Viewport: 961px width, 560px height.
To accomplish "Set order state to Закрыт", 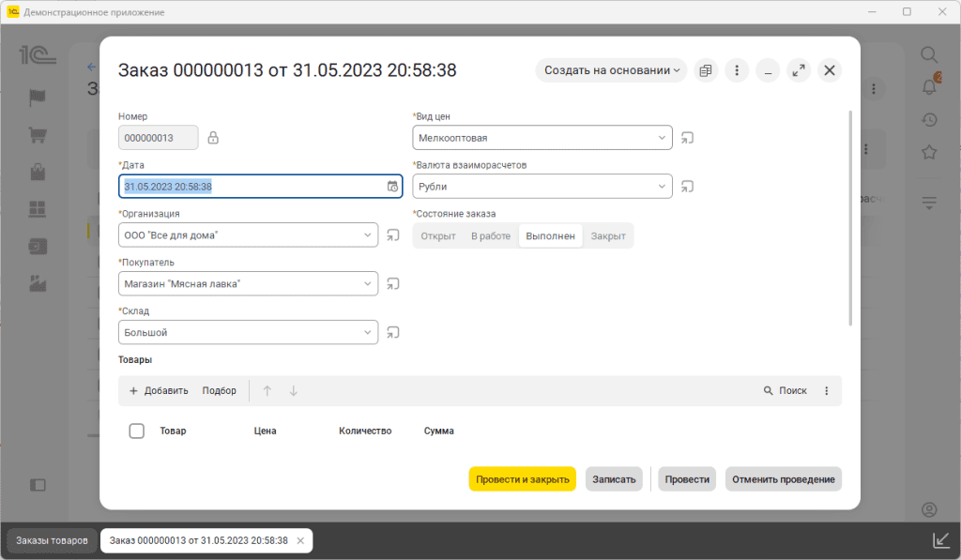I will click(608, 235).
